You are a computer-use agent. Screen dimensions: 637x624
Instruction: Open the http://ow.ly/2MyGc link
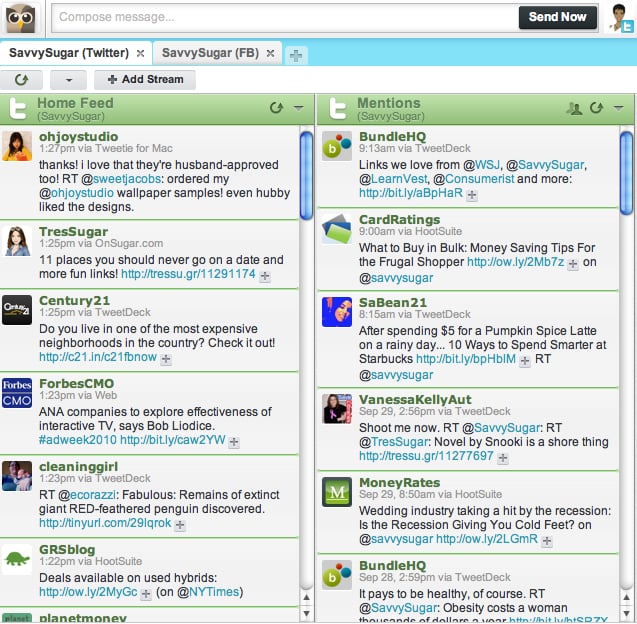(88, 592)
